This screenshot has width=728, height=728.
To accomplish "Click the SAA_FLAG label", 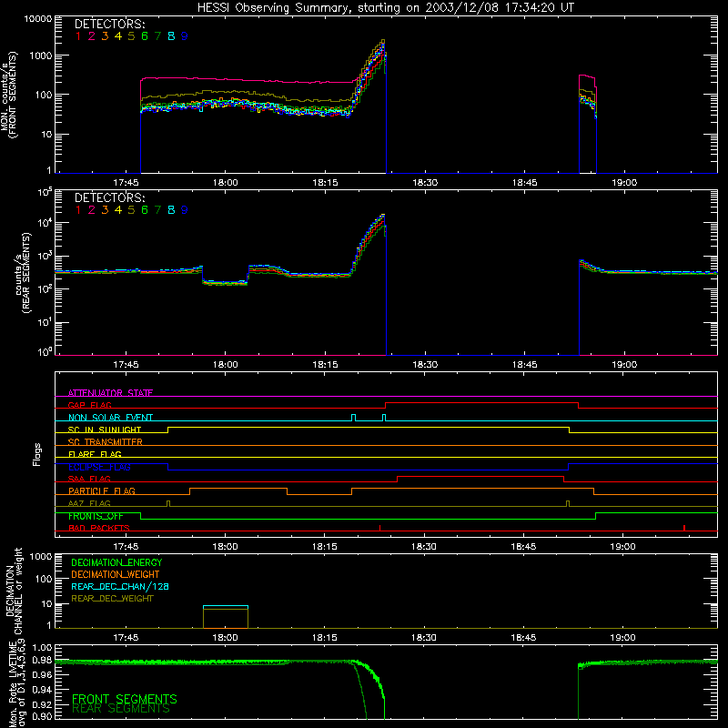I will (89, 479).
